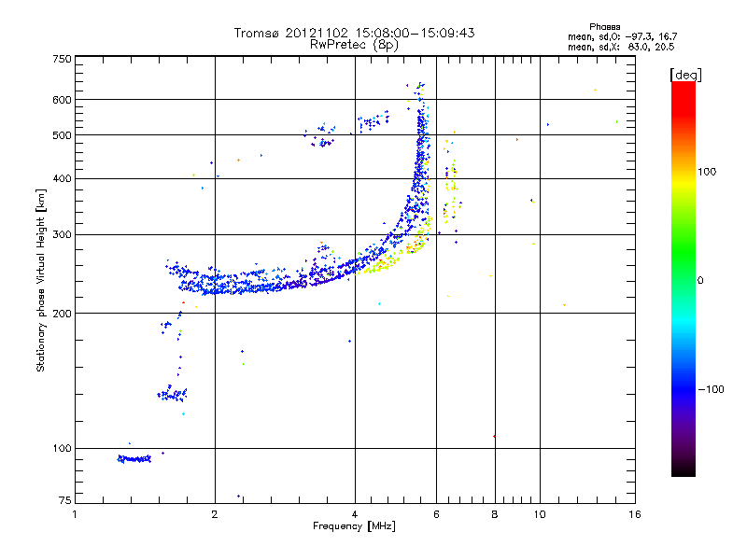Click the y-axis tick label "200"
The image size is (747, 560).
(62, 314)
